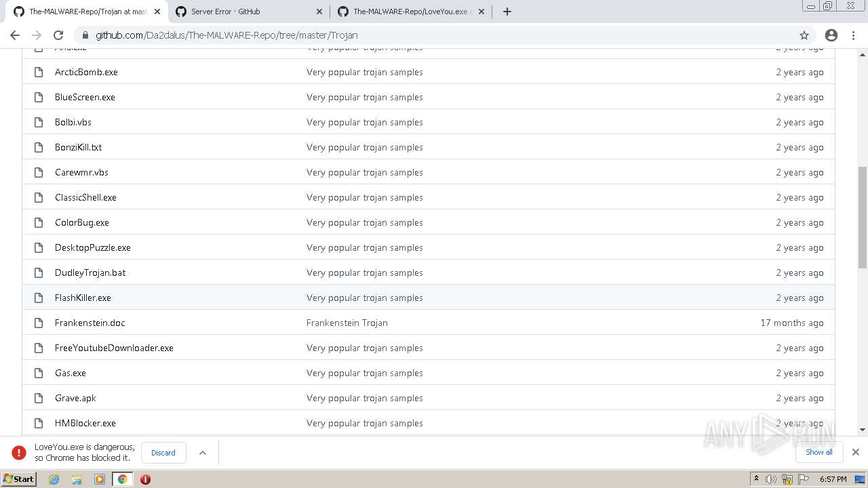Click the file icon beside BlueScreen.exe
The height and width of the screenshot is (488, 868).
39,97
